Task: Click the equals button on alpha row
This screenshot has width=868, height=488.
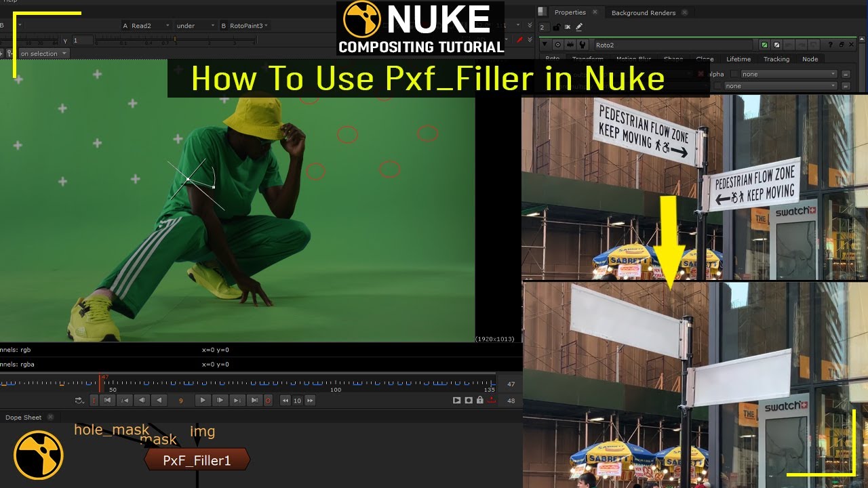Action: pos(846,75)
